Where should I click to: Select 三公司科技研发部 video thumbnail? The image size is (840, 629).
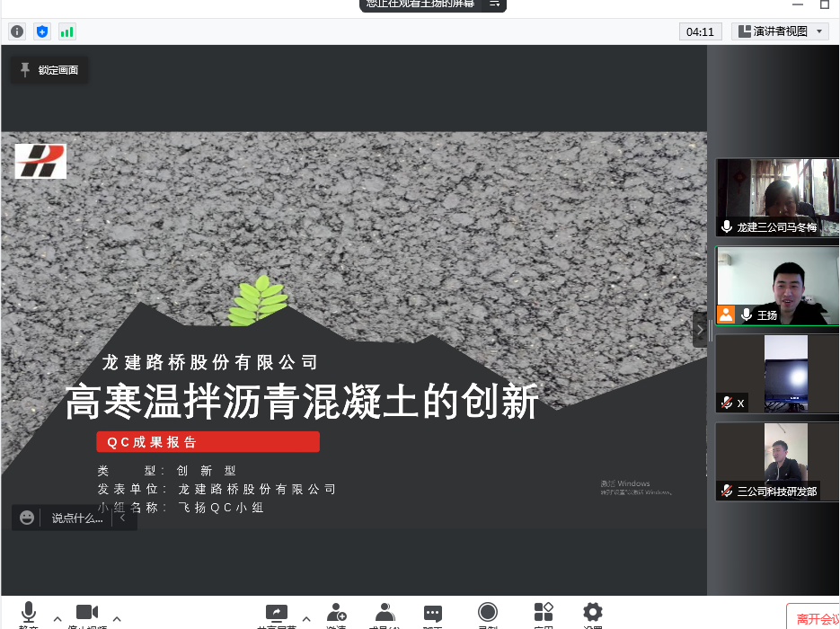coord(777,462)
